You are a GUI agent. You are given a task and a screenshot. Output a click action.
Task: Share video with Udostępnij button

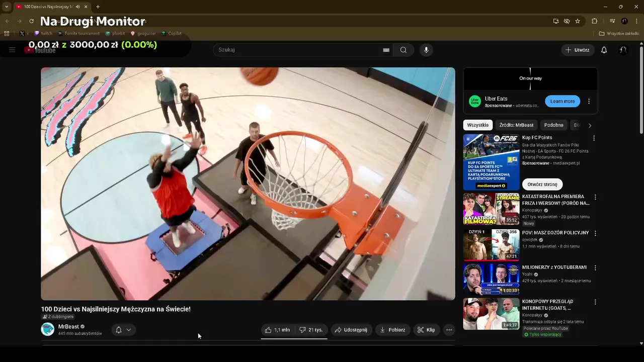[351, 330]
